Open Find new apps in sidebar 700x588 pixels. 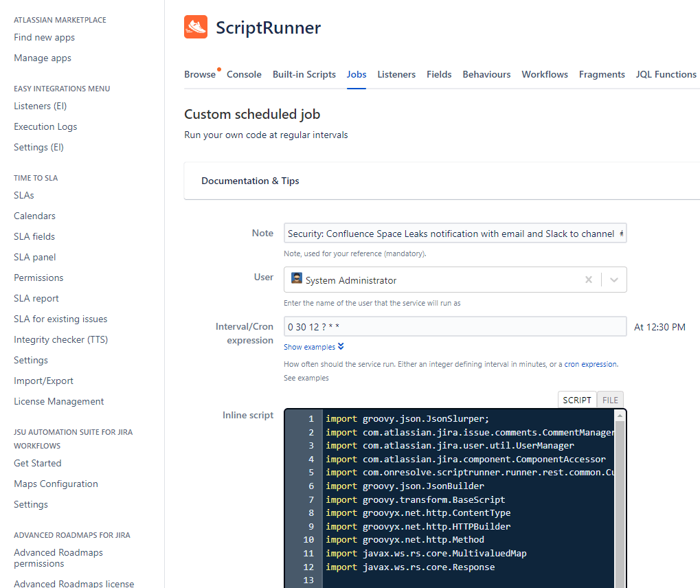point(45,37)
